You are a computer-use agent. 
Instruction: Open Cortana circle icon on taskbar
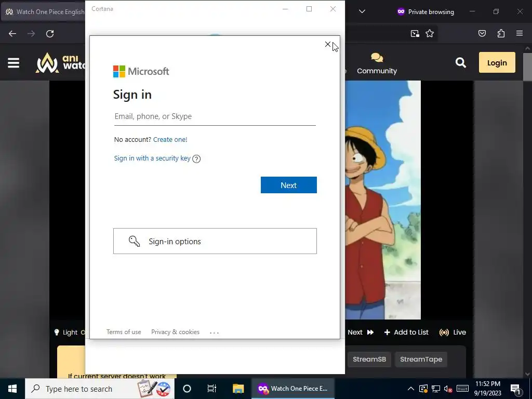pyautogui.click(x=187, y=389)
